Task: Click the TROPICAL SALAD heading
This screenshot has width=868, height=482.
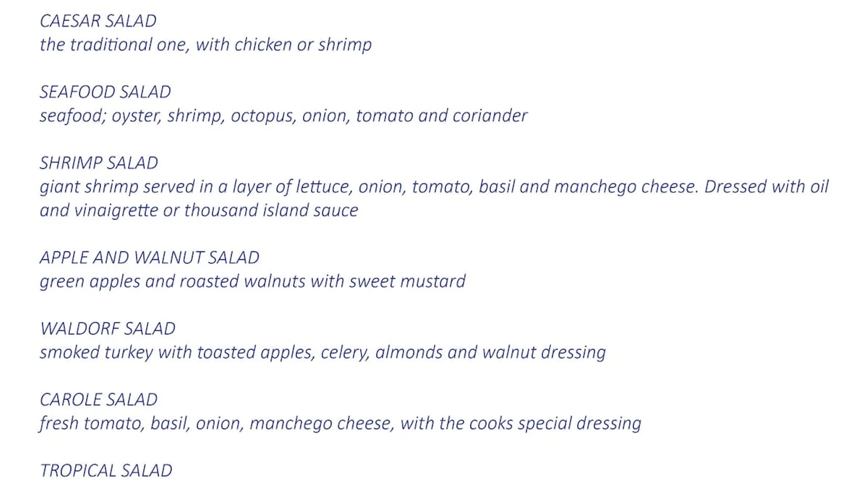Action: (106, 470)
